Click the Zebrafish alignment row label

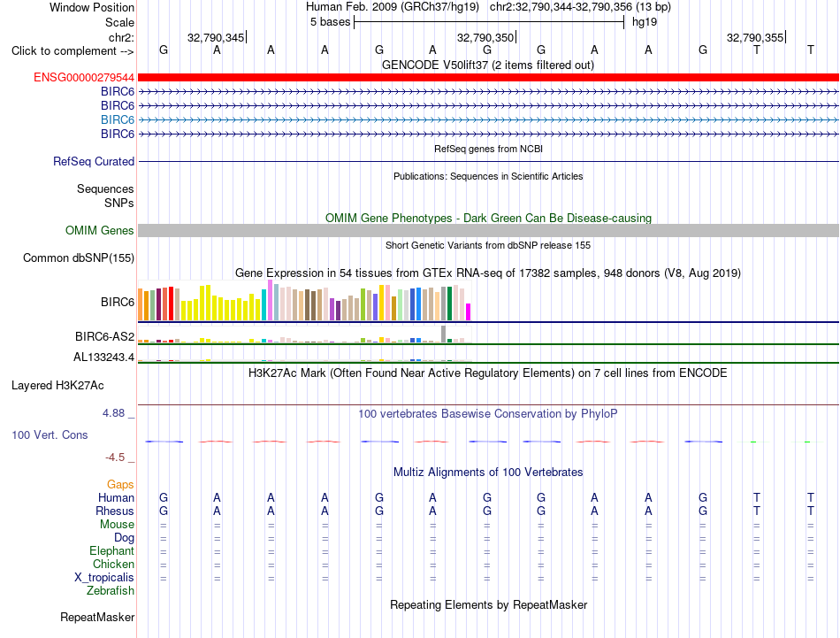111,591
